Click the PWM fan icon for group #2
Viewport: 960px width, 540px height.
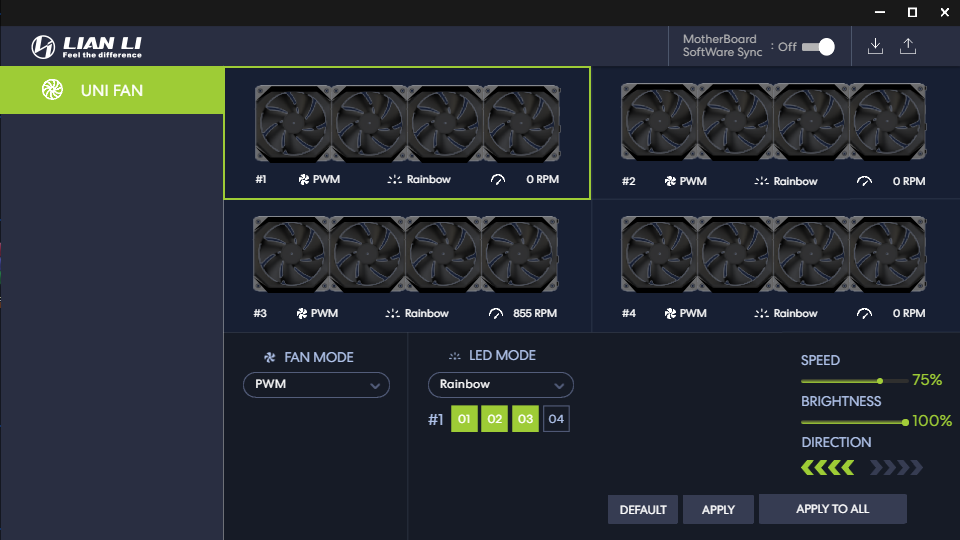tap(670, 181)
